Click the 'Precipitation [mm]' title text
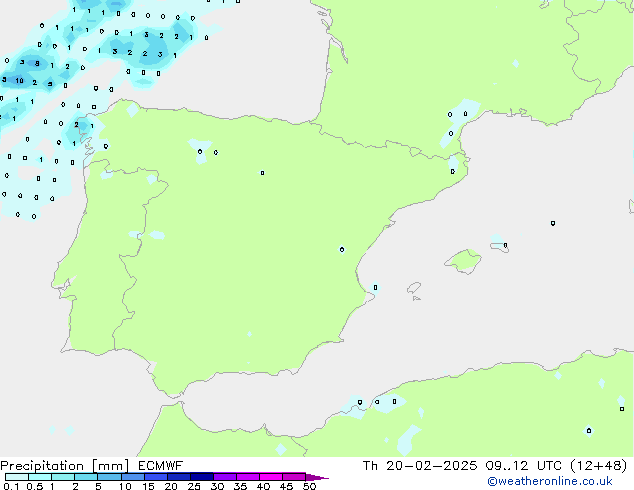The height and width of the screenshot is (490, 634). tap(65, 466)
